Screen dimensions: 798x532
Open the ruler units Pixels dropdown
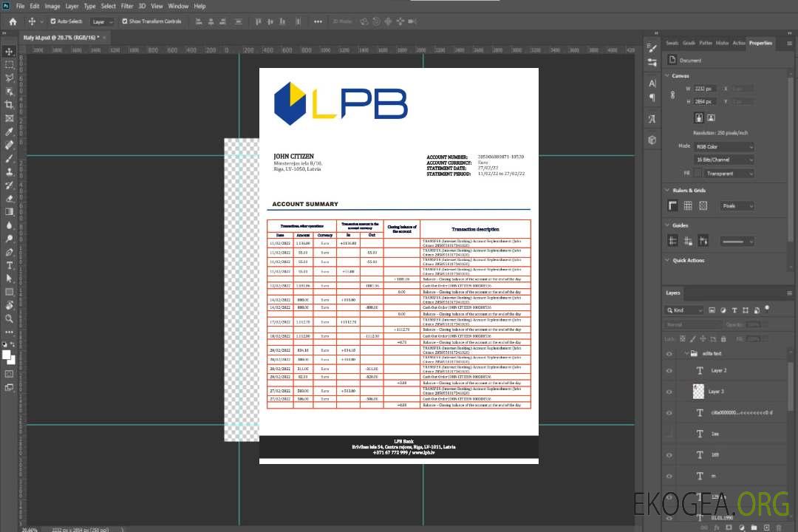pyautogui.click(x=737, y=205)
